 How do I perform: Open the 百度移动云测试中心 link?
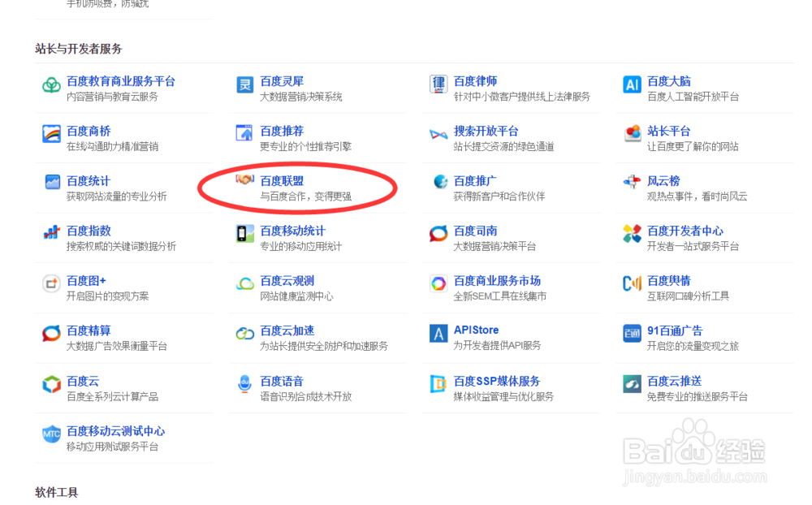point(115,431)
